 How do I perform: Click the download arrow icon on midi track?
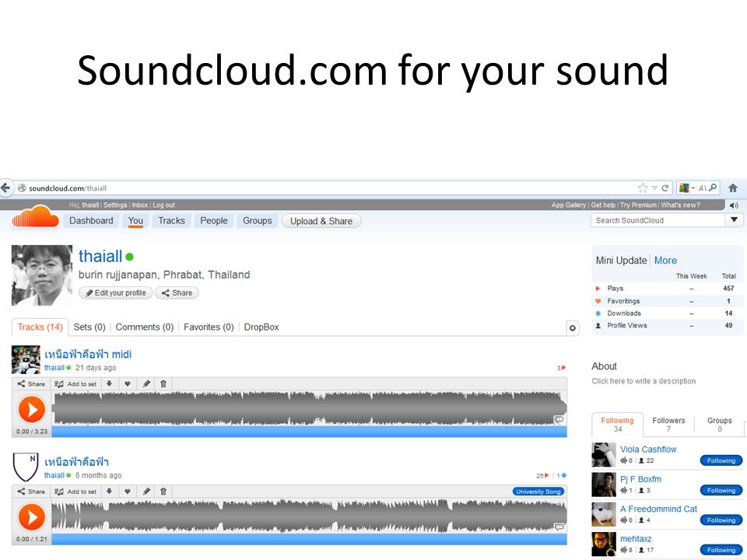(109, 383)
